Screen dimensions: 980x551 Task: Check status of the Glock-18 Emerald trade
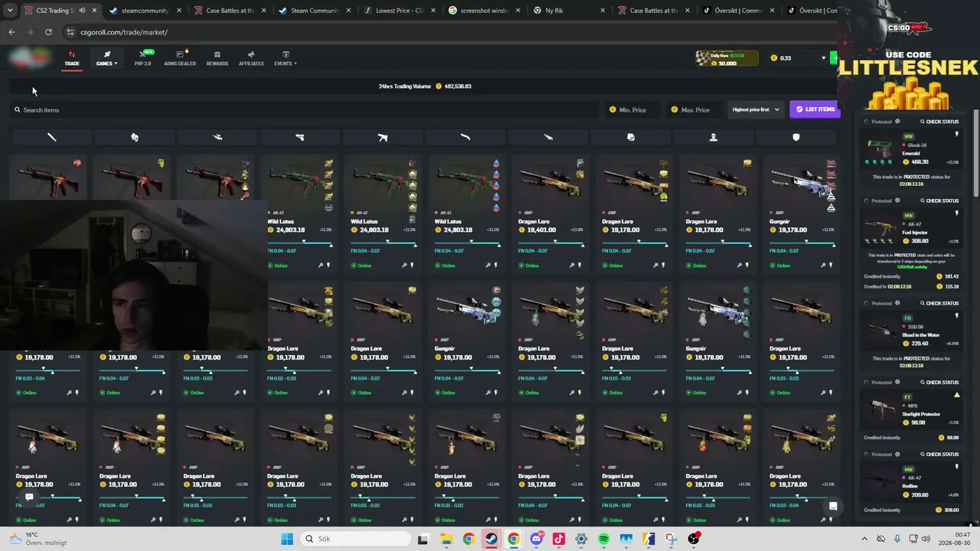[939, 122]
